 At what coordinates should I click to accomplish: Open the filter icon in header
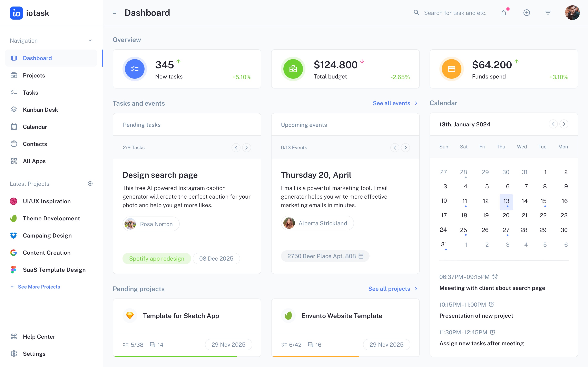tap(548, 13)
